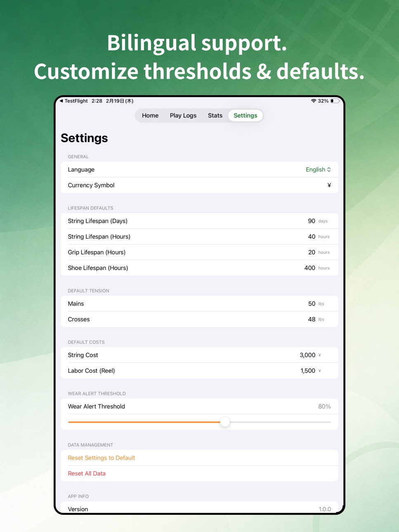This screenshot has width=399, height=532.
Task: Change the String Cost value 3,000
Action: tap(307, 355)
